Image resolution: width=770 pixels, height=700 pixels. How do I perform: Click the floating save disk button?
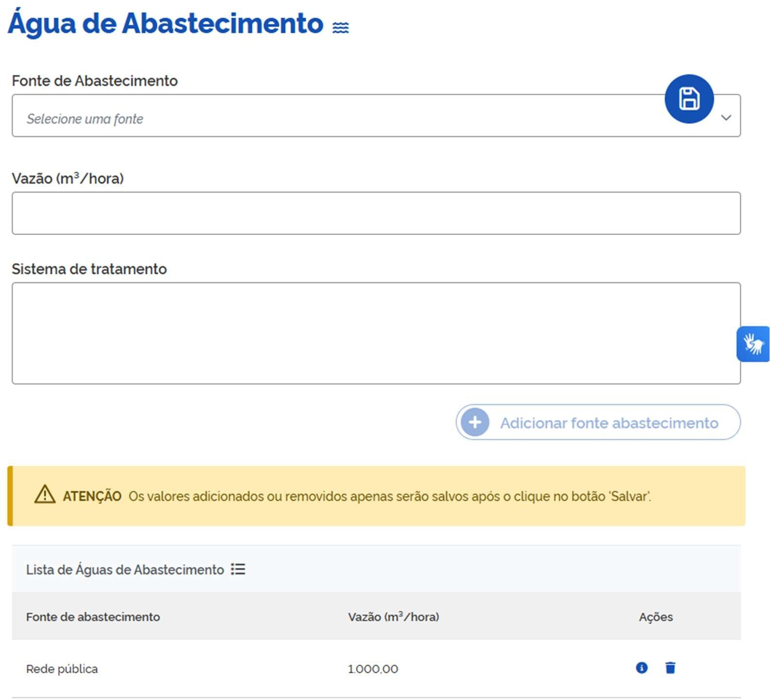(689, 99)
